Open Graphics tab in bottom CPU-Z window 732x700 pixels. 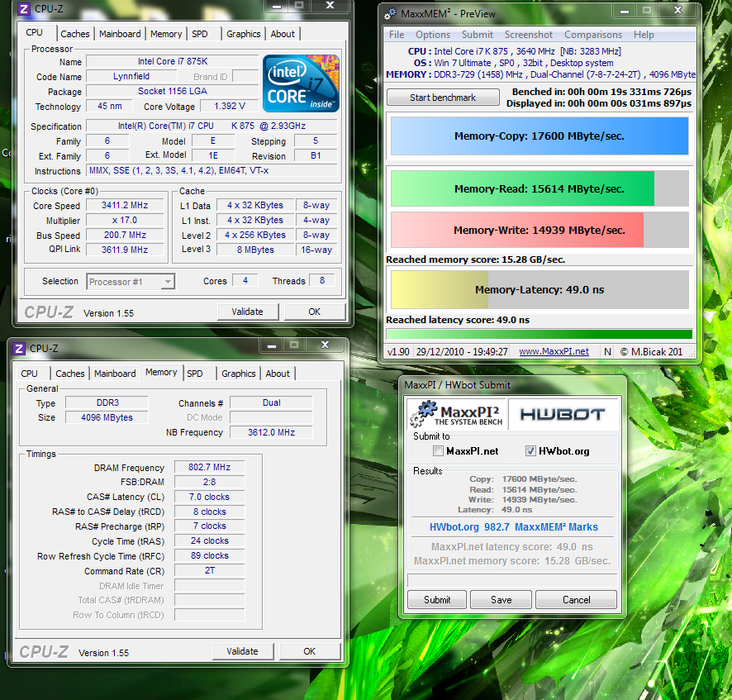[x=239, y=374]
